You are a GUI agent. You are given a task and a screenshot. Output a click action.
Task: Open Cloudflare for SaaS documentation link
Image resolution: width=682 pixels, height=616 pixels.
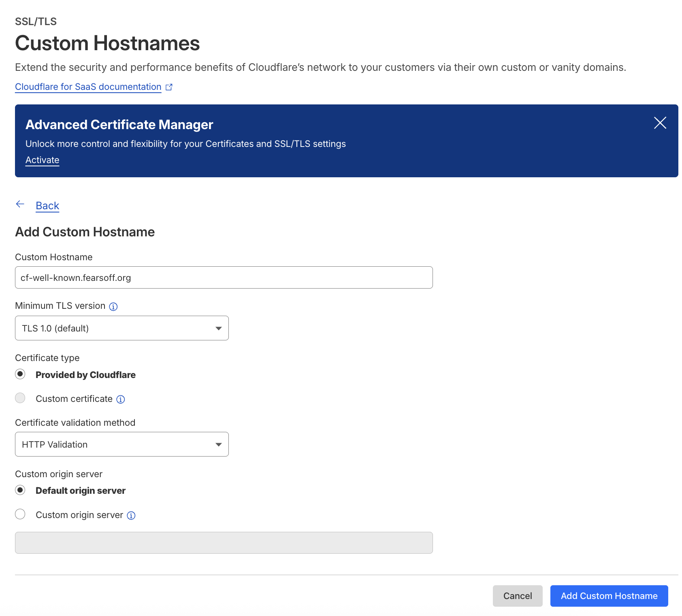coord(88,87)
